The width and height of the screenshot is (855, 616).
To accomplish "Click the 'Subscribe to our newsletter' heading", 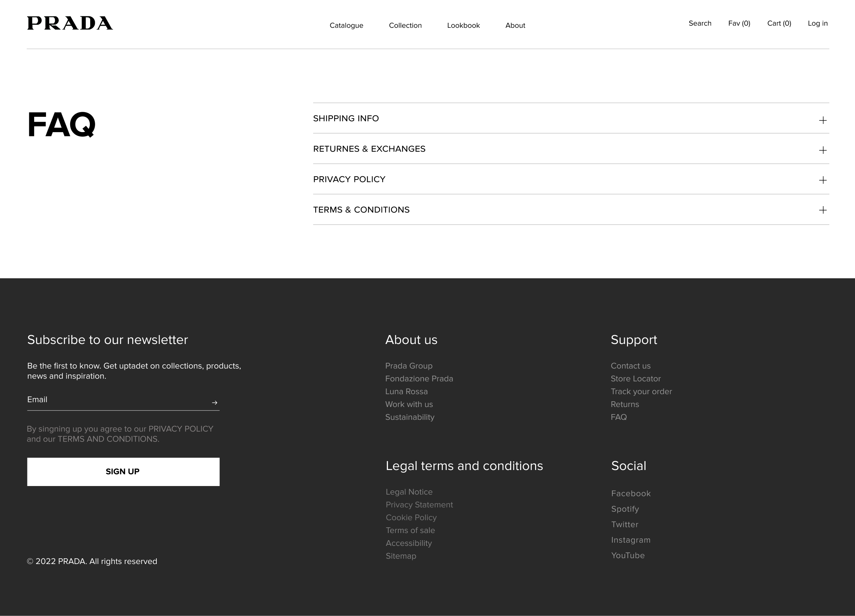I will pos(108,340).
